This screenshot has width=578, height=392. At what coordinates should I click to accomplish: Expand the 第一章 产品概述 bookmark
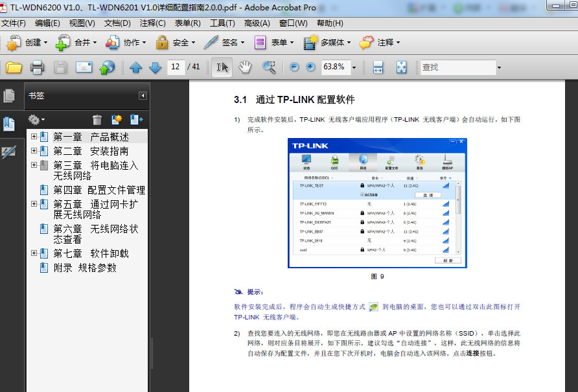pyautogui.click(x=33, y=137)
